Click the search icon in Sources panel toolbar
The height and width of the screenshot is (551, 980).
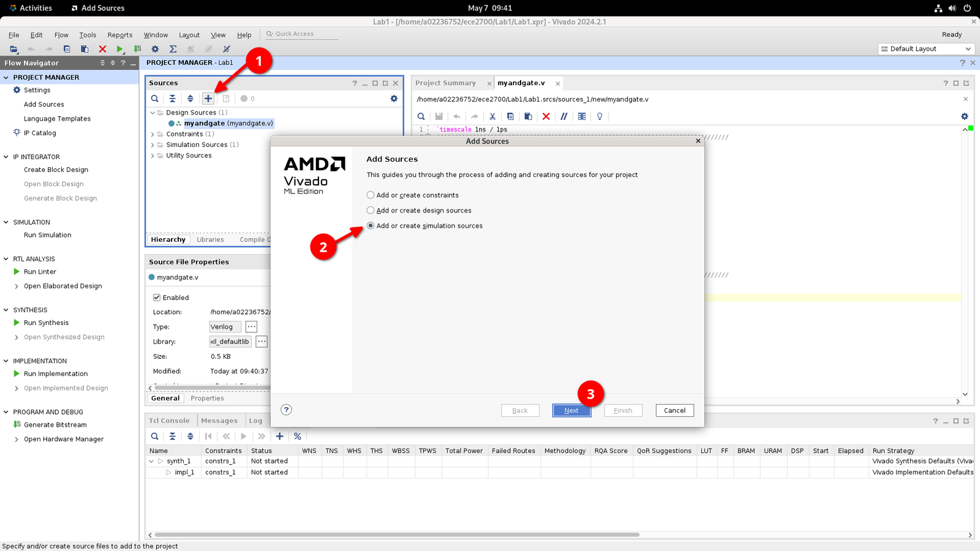[155, 99]
